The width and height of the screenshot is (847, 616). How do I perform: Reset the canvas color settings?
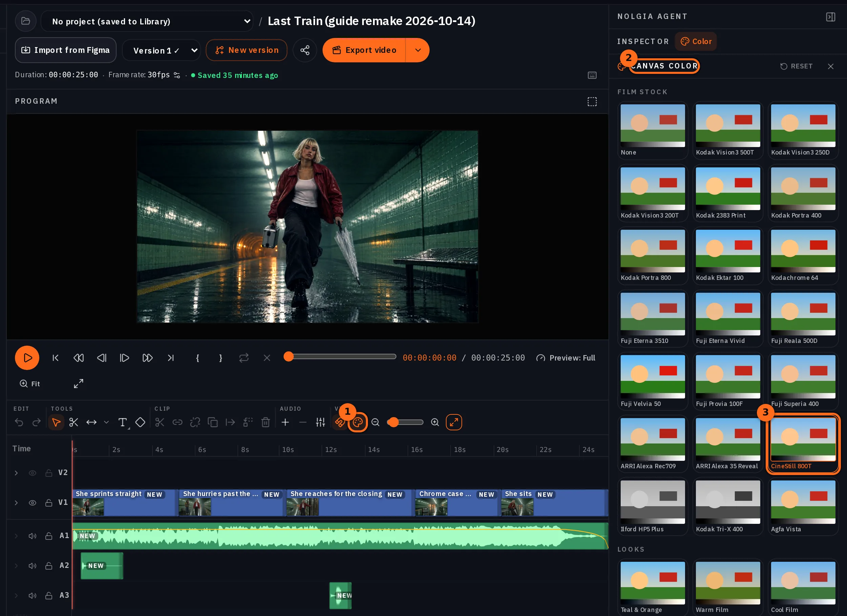(796, 66)
